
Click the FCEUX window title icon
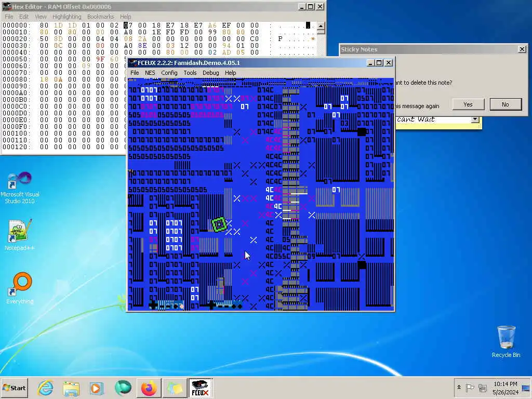[132, 63]
